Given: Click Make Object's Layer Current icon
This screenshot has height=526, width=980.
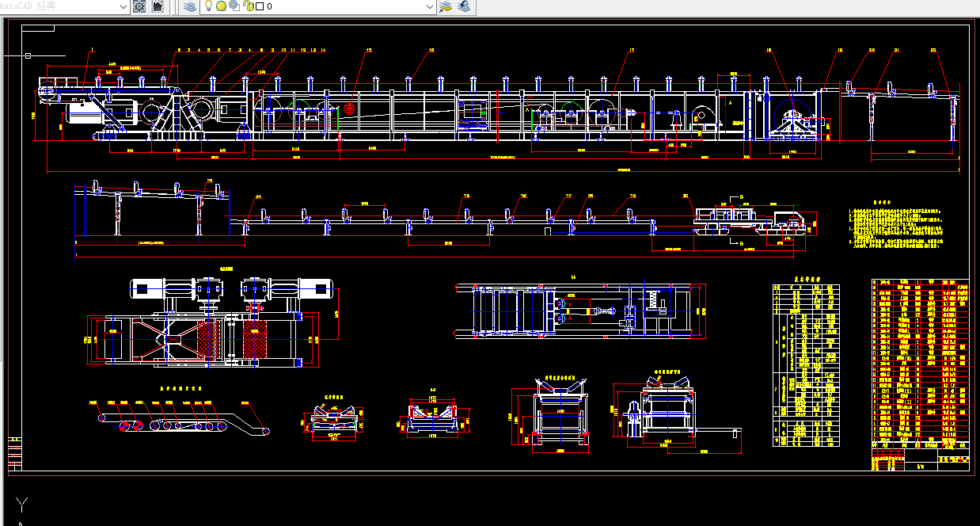Looking at the screenshot, I should [x=446, y=6].
